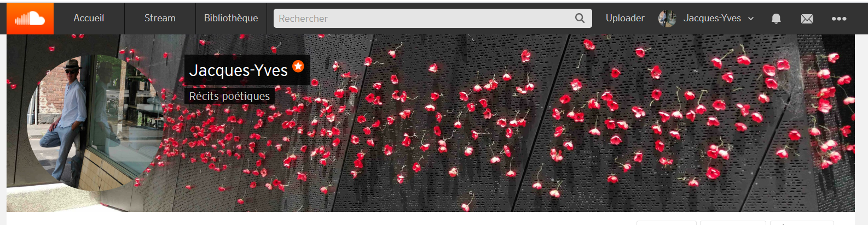This screenshot has height=225, width=868.
Task: Open Bibliothèque in the navigation bar
Action: (231, 18)
